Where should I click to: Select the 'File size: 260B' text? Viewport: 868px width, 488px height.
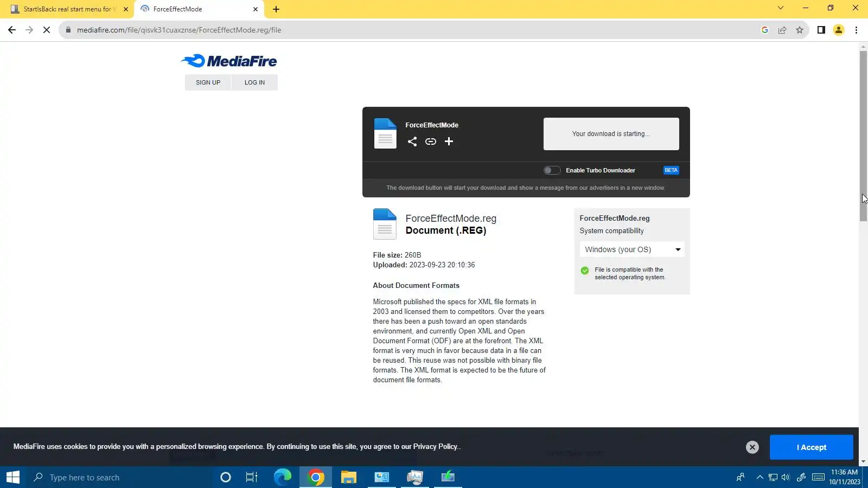pos(397,255)
